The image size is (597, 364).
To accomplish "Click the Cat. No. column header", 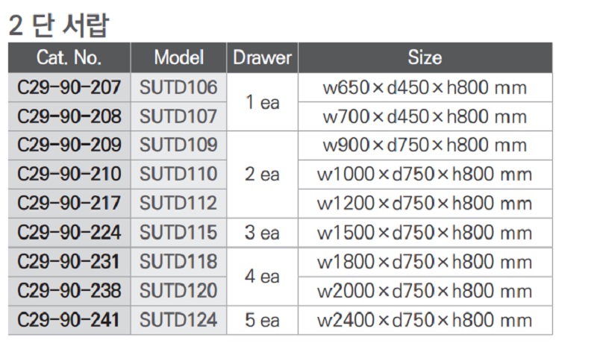I will click(x=69, y=57).
